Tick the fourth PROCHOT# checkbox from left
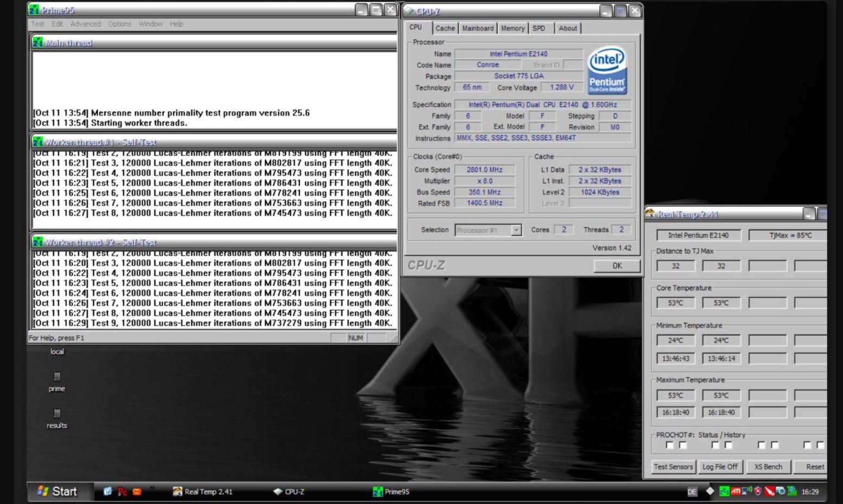Screen dimensions: 843x504 pos(728,445)
